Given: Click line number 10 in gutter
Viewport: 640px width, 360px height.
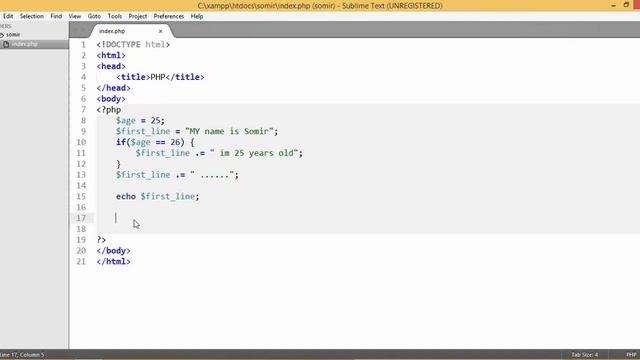Looking at the screenshot, I should pos(81,142).
